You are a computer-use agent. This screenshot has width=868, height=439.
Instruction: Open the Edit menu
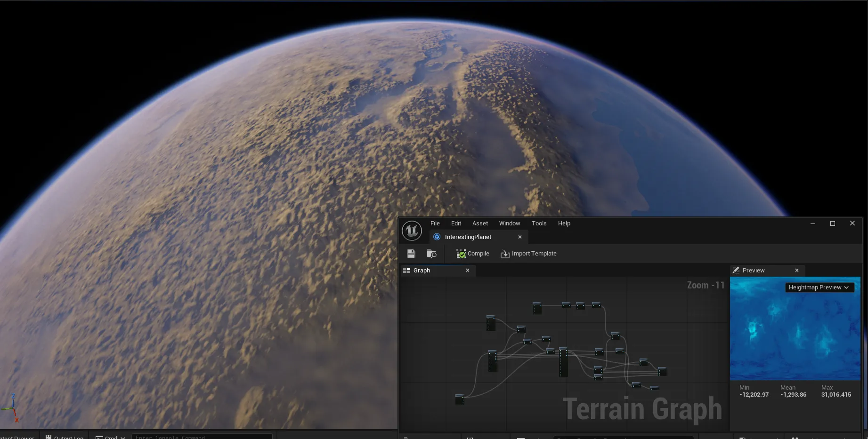[456, 223]
